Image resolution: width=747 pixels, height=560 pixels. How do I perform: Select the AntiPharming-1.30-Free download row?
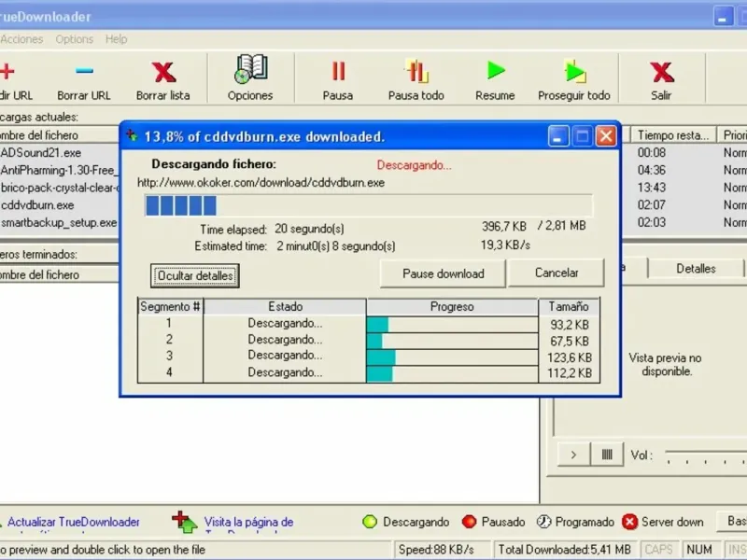(60, 170)
